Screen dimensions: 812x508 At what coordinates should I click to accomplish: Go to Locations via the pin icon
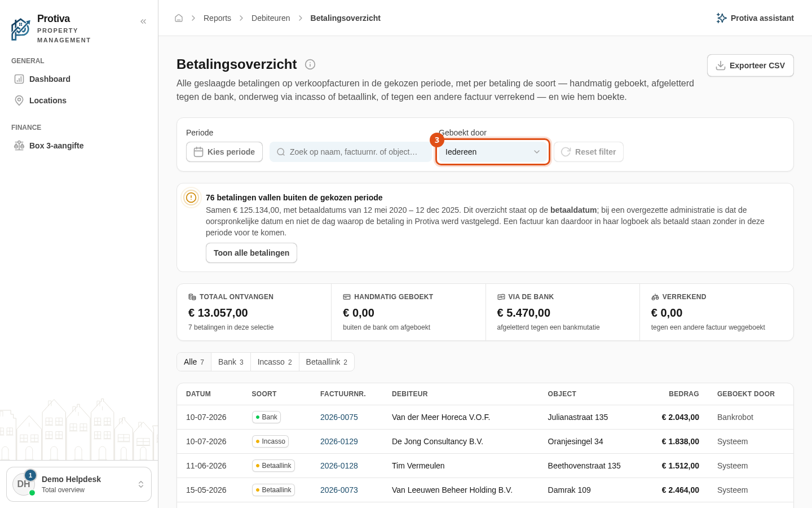click(x=19, y=100)
